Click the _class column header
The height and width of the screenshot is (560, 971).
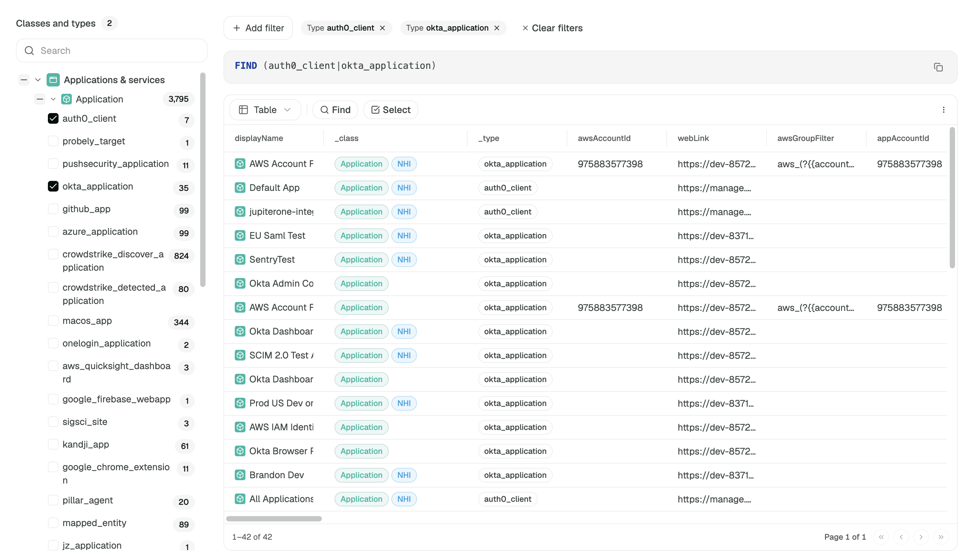point(347,138)
